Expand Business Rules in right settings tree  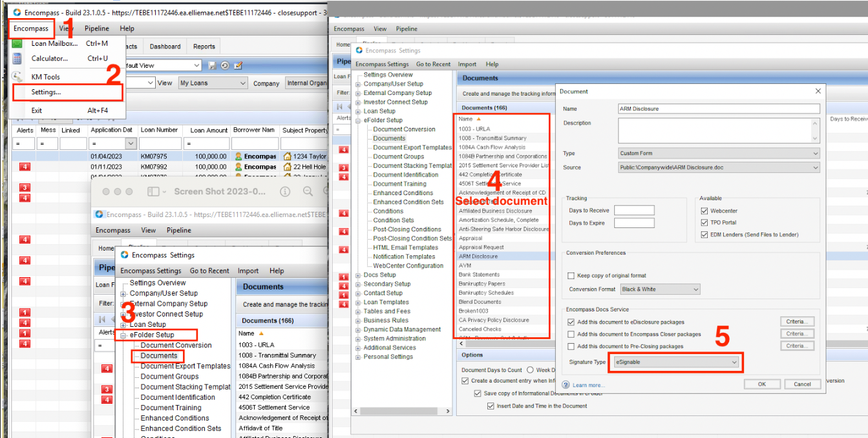coord(358,320)
